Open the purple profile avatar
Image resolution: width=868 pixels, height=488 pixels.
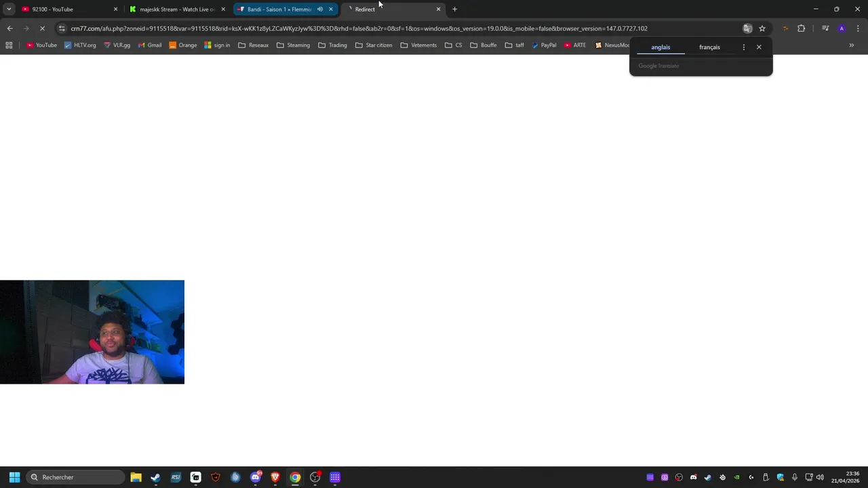[842, 28]
